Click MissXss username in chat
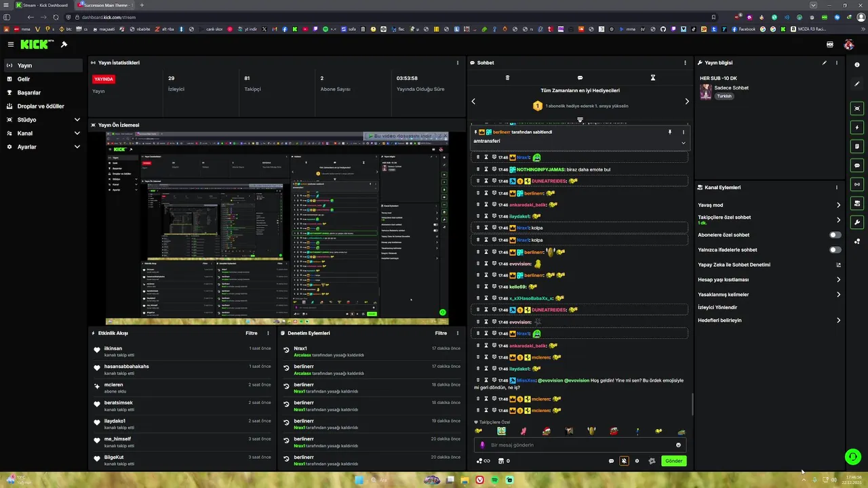The height and width of the screenshot is (488, 868). (526, 380)
